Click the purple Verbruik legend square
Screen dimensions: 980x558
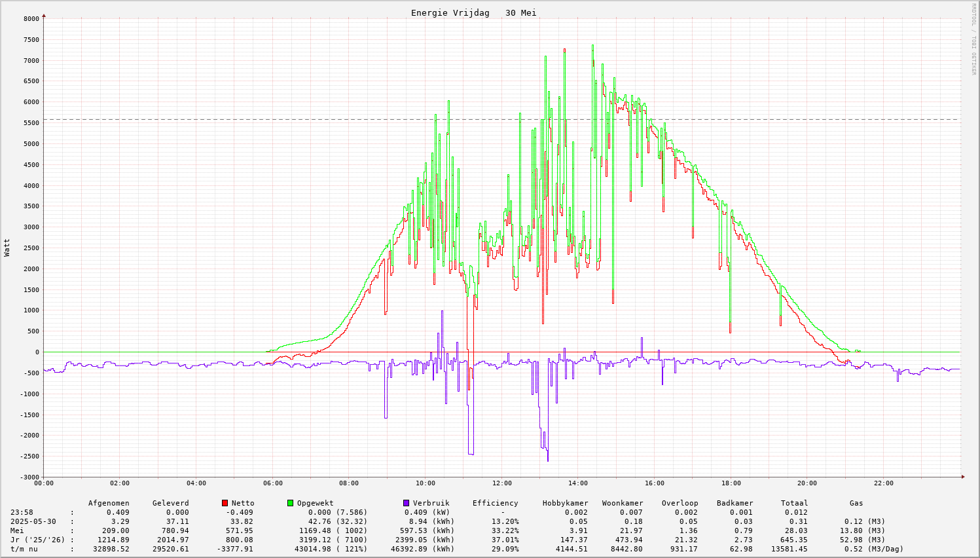coord(406,503)
